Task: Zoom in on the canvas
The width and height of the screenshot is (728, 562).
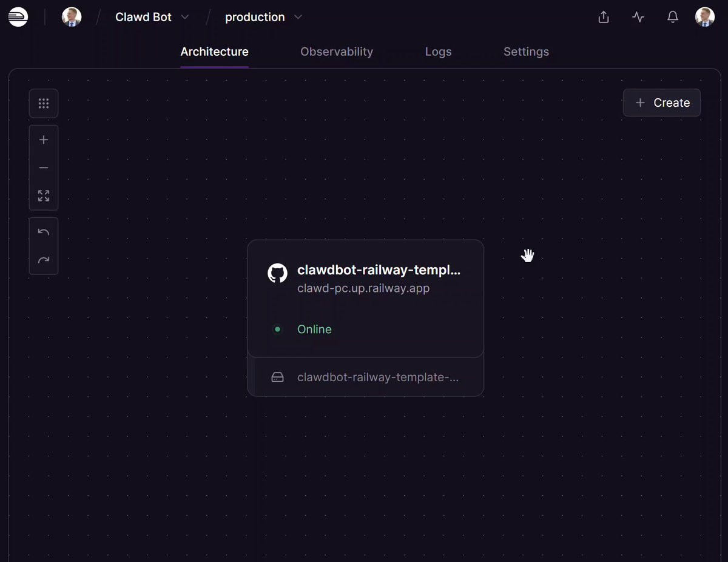Action: coord(44,140)
